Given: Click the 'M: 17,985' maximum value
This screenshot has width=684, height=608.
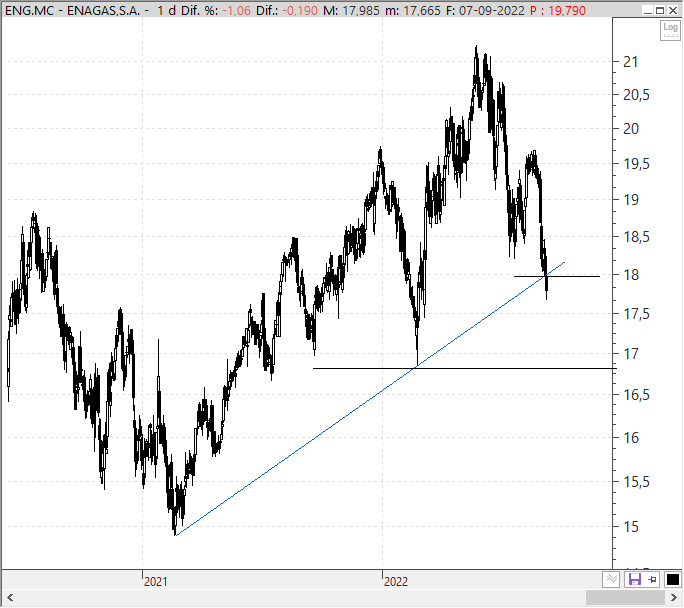Looking at the screenshot, I should pyautogui.click(x=351, y=10).
